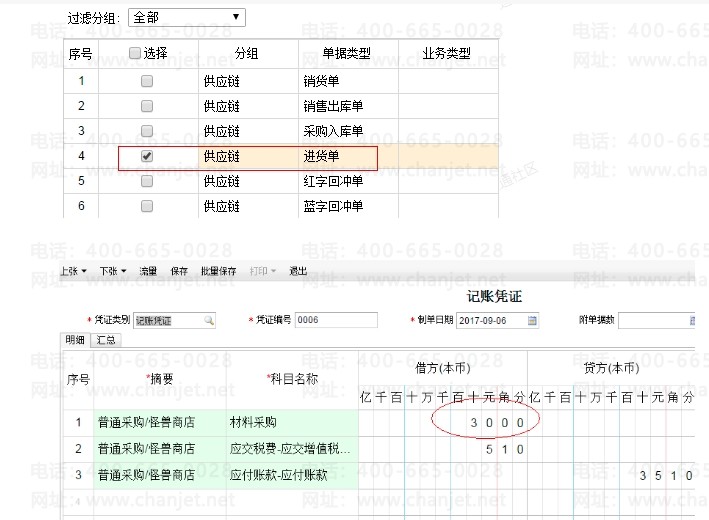709x520 pixels.
Task: Uncheck the box for row 4 进货单
Action: click(x=147, y=156)
